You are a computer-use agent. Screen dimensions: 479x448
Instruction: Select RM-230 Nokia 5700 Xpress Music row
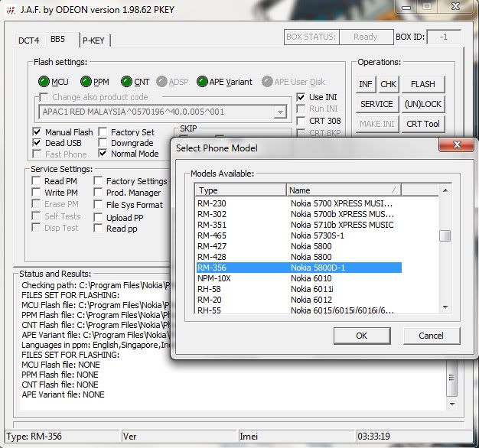tap(298, 203)
